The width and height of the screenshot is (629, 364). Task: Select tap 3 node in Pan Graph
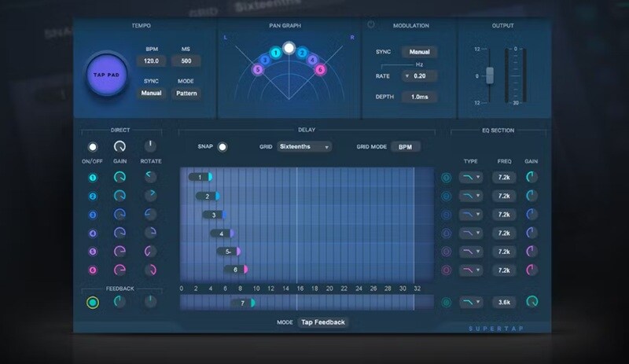pyautogui.click(x=265, y=61)
